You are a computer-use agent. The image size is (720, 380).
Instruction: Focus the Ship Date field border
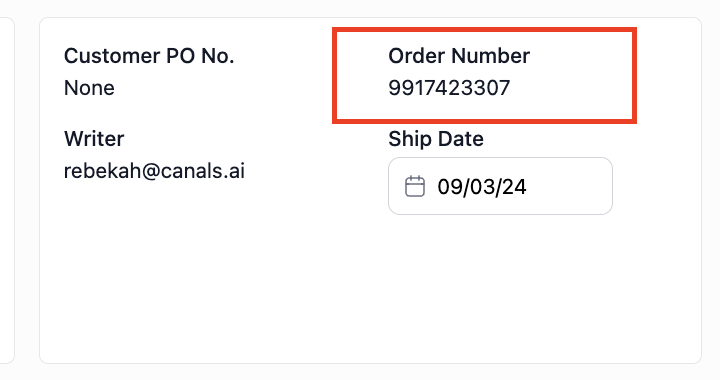500,158
